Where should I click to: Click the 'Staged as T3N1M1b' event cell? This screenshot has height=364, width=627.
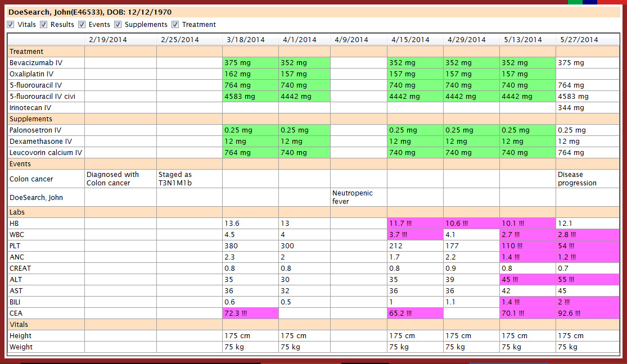pyautogui.click(x=189, y=179)
